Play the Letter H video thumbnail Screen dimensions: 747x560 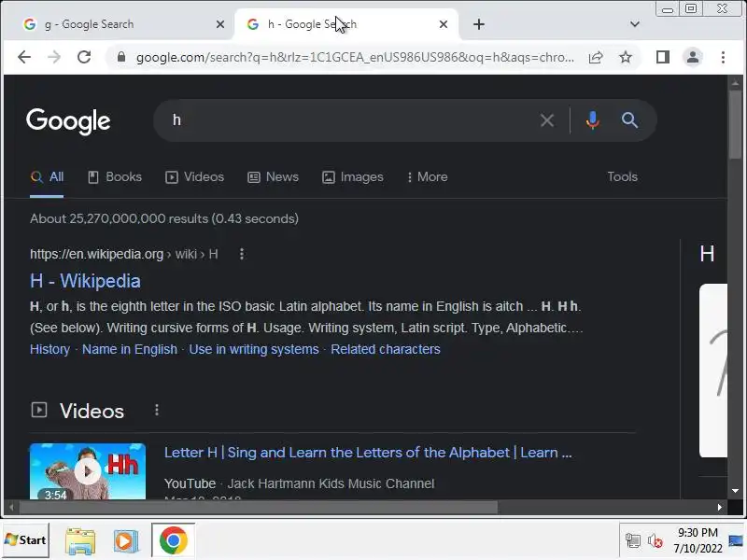point(88,471)
